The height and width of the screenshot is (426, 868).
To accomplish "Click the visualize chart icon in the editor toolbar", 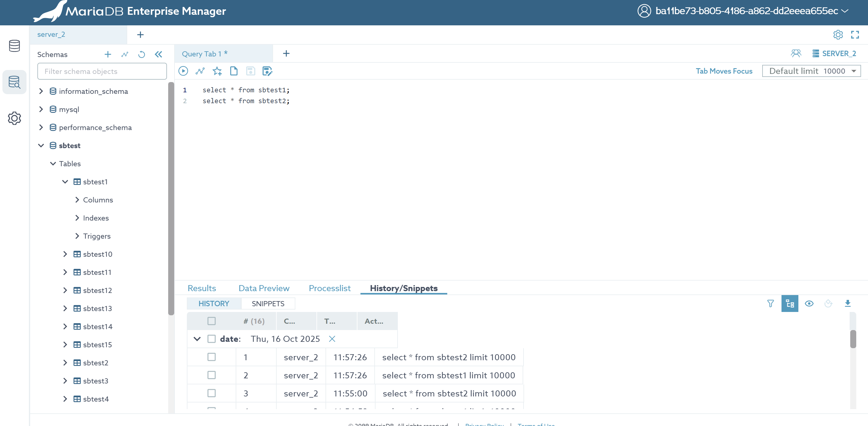I will 200,71.
